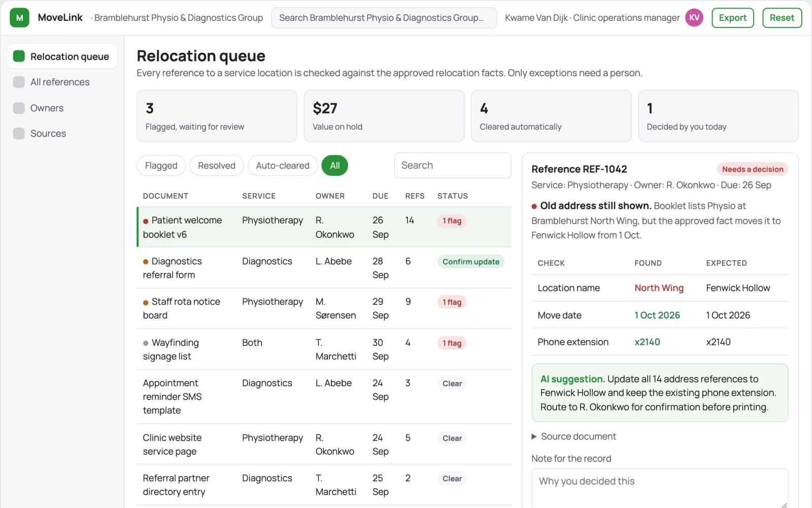
Task: Click the Flagged, waiting for review card
Action: click(217, 116)
